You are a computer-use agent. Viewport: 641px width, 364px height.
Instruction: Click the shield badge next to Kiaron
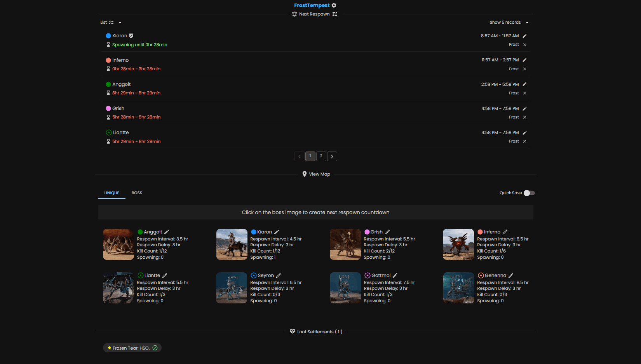coord(131,36)
